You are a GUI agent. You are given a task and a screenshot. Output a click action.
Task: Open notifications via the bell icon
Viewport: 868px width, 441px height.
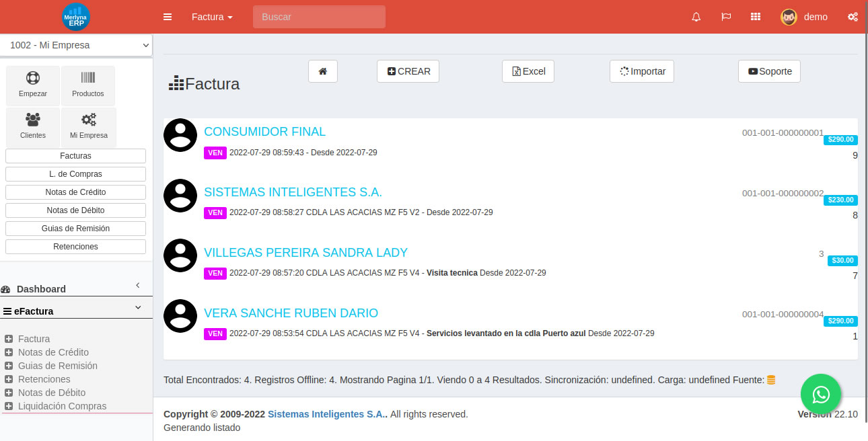tap(696, 17)
